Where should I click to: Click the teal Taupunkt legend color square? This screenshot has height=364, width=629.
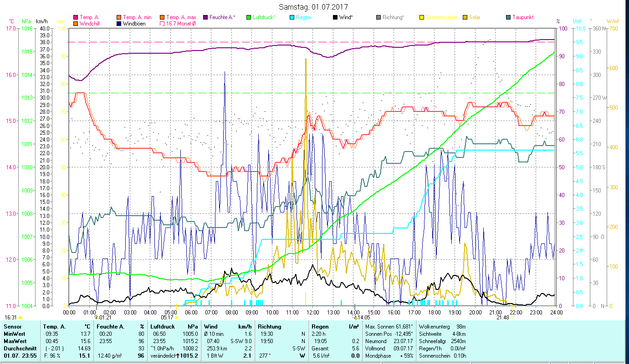point(508,17)
